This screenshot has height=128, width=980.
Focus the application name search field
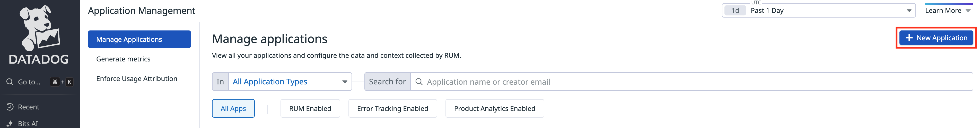pos(685,82)
